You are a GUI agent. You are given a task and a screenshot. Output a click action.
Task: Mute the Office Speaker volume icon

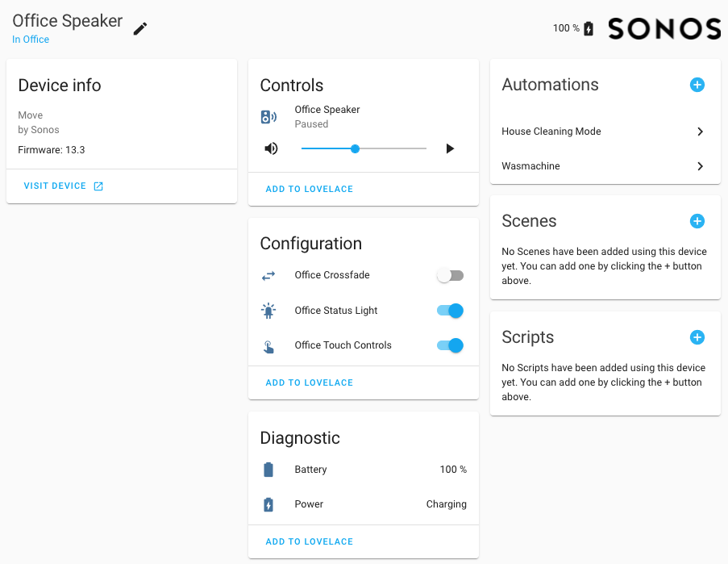tap(269, 148)
